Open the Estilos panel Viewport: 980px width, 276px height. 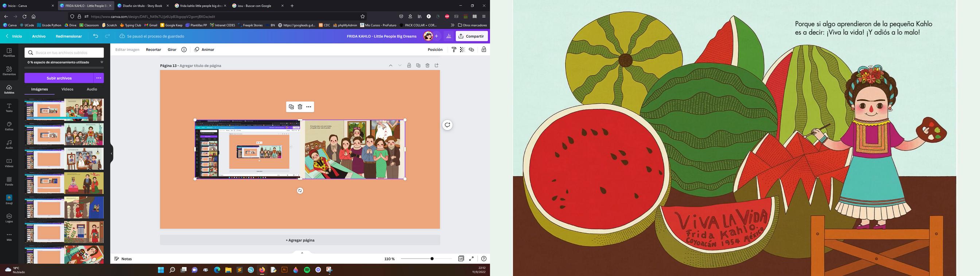pyautogui.click(x=9, y=126)
